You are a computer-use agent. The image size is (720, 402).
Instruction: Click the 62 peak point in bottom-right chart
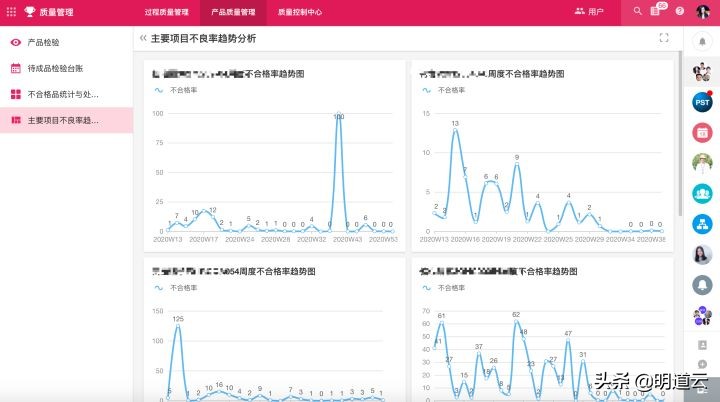[x=516, y=321]
